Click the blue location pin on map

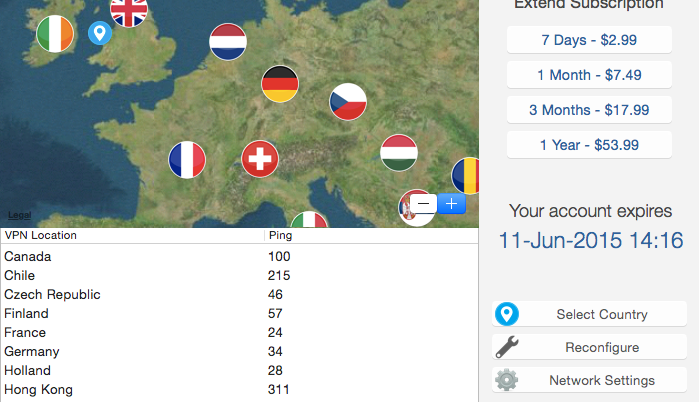[x=99, y=34]
